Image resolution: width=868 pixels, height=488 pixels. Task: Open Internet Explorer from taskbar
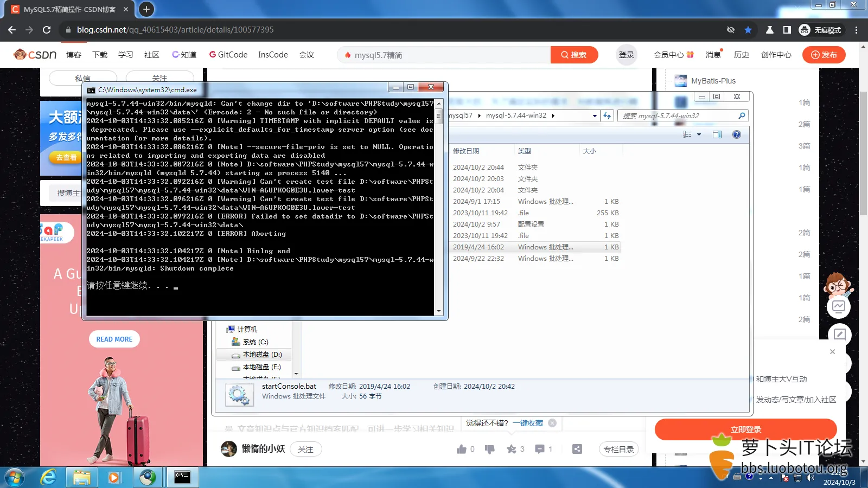pyautogui.click(x=49, y=477)
